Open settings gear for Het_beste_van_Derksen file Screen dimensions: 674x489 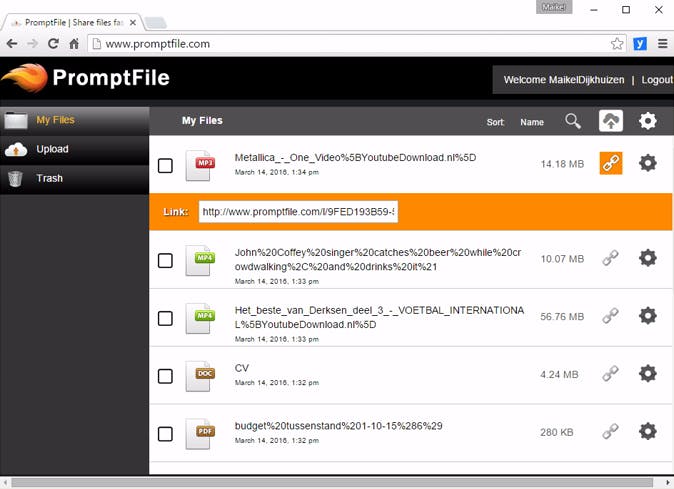[647, 316]
